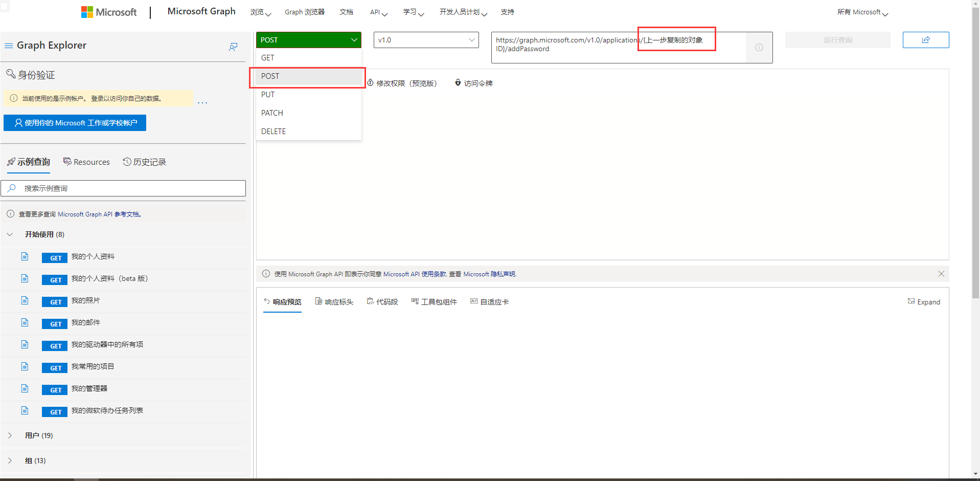
Task: Open the v1.0 version dropdown
Action: (x=426, y=40)
